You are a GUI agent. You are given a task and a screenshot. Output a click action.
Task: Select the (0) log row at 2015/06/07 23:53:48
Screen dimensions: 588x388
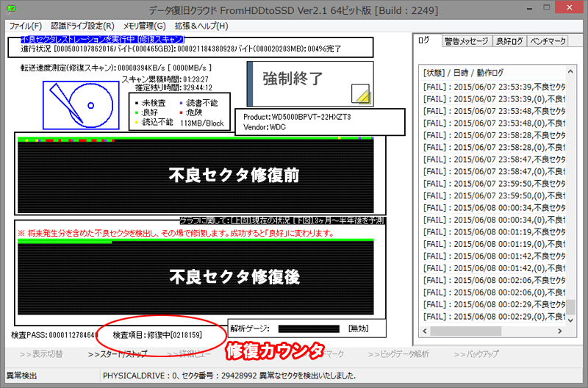(x=494, y=123)
